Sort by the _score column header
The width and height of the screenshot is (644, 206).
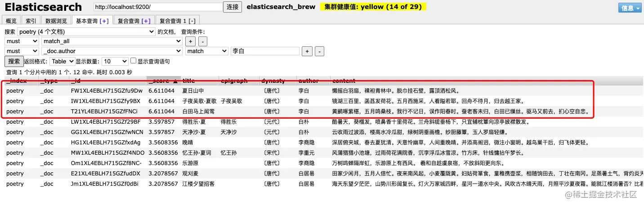tap(163, 81)
